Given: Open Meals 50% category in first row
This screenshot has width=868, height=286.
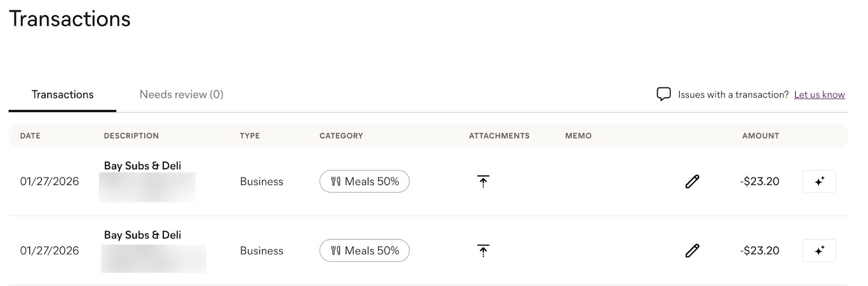Looking at the screenshot, I should pos(365,181).
